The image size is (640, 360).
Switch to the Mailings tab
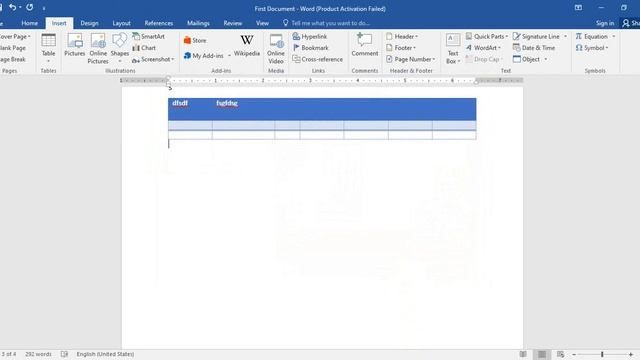click(198, 23)
